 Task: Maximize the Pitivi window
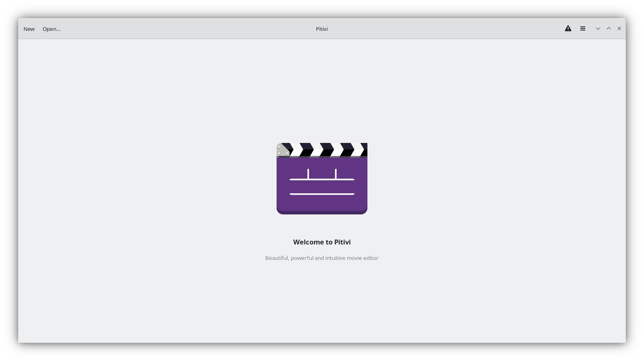[609, 28]
